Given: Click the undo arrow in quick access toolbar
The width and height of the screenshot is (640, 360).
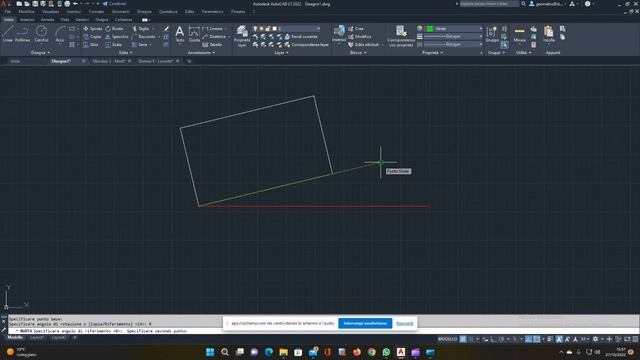Looking at the screenshot, I should (x=76, y=4).
